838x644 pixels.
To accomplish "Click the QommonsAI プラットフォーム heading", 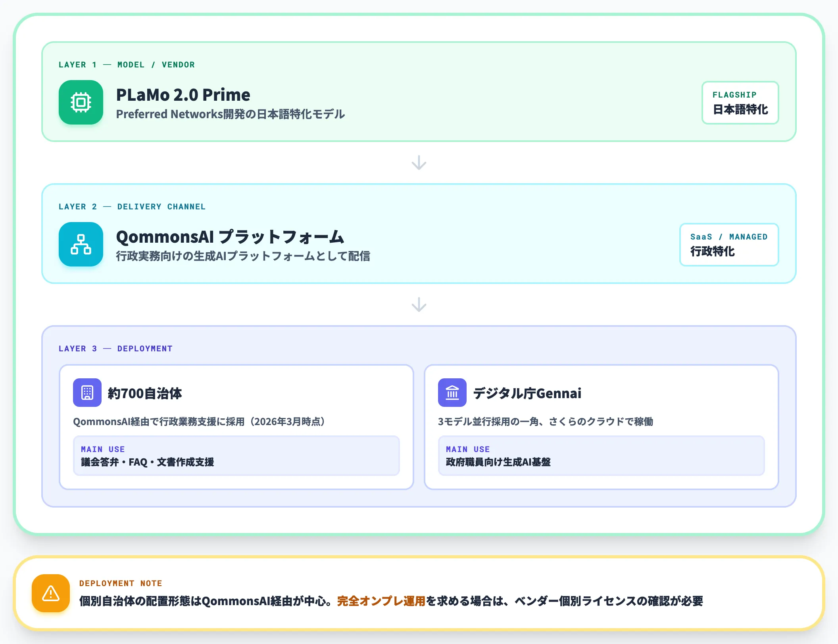I will [x=230, y=237].
